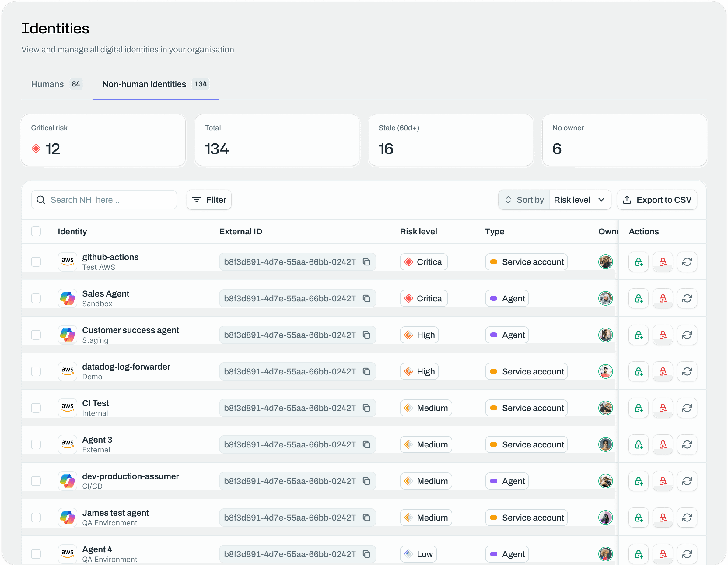Click green grant lock for dev-production-assumer
The image size is (728, 565).
tap(638, 481)
